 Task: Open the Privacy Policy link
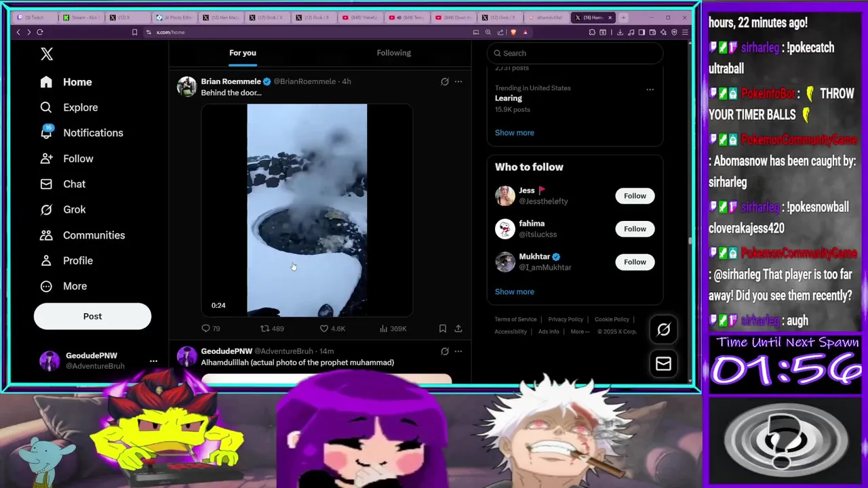[x=566, y=319]
